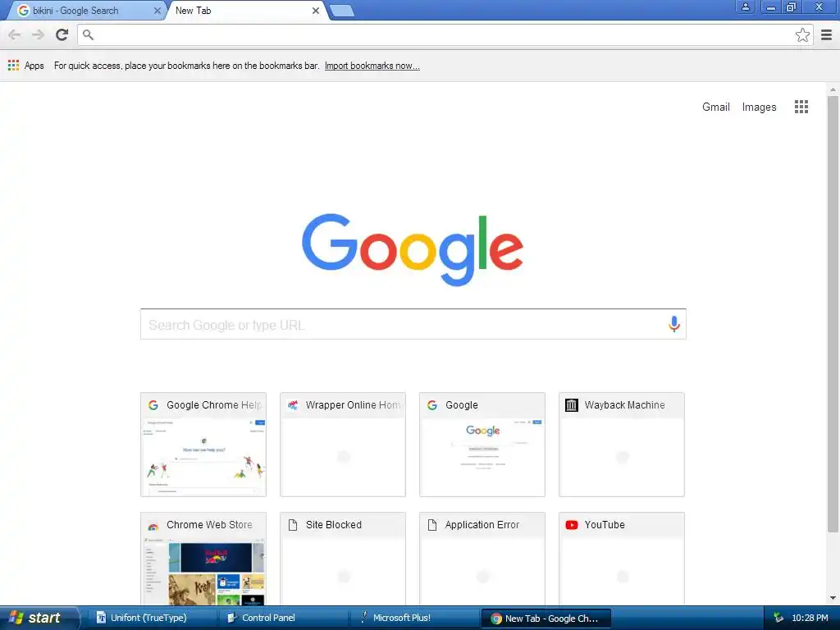This screenshot has width=840, height=630.
Task: Click the Google logo
Action: (413, 249)
